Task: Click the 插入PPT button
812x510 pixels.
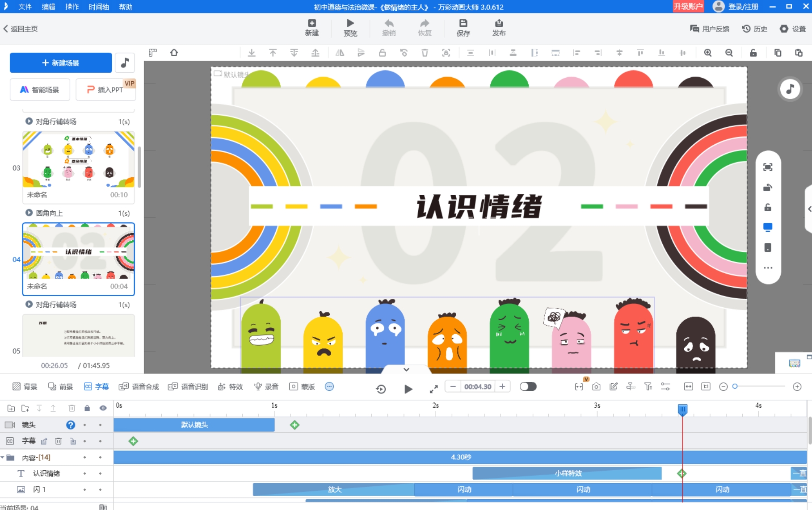Action: [x=105, y=89]
